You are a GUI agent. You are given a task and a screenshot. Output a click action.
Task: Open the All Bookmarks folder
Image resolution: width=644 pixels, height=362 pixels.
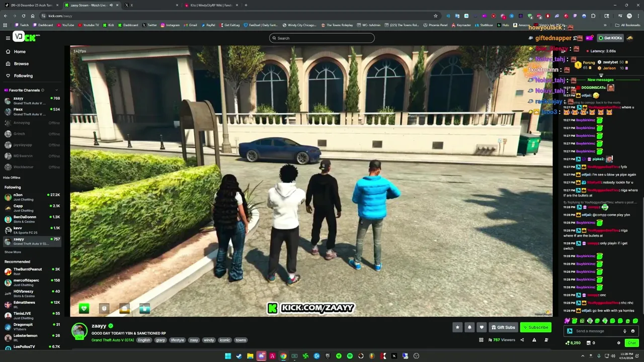point(628,25)
